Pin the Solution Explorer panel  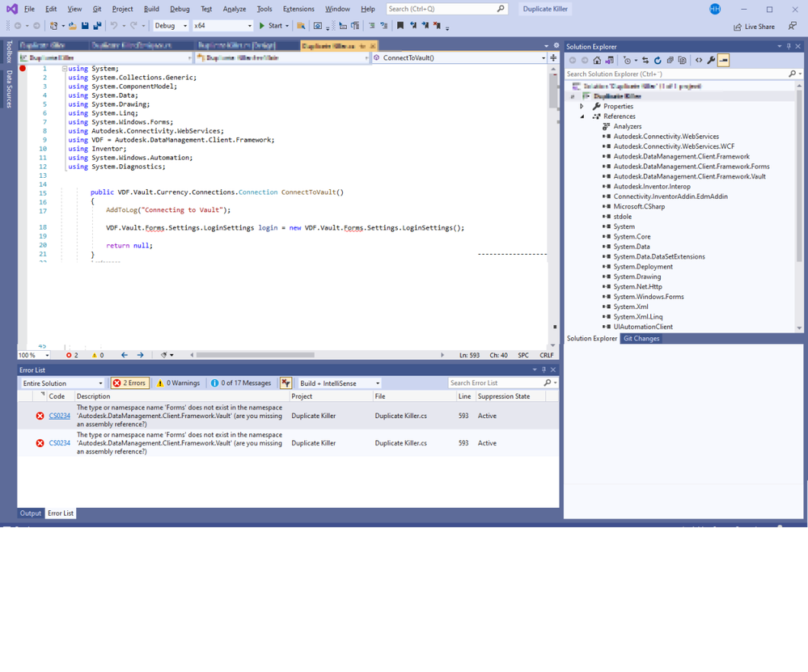pos(789,46)
